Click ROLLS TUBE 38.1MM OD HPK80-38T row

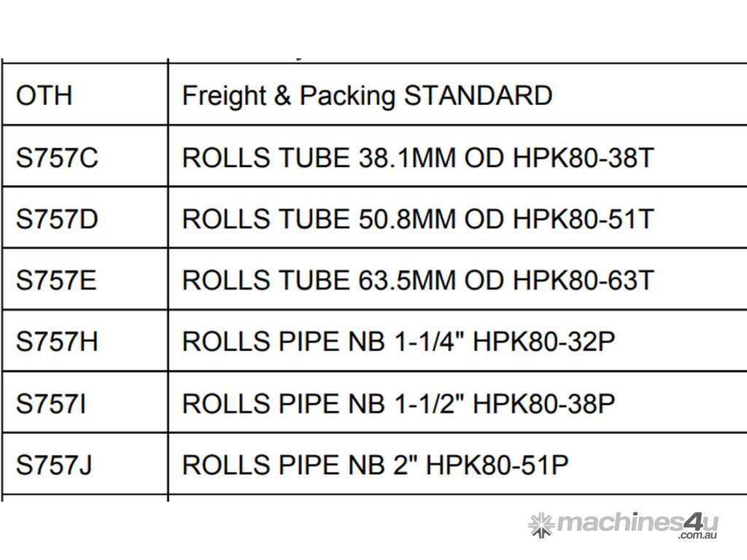417,157
